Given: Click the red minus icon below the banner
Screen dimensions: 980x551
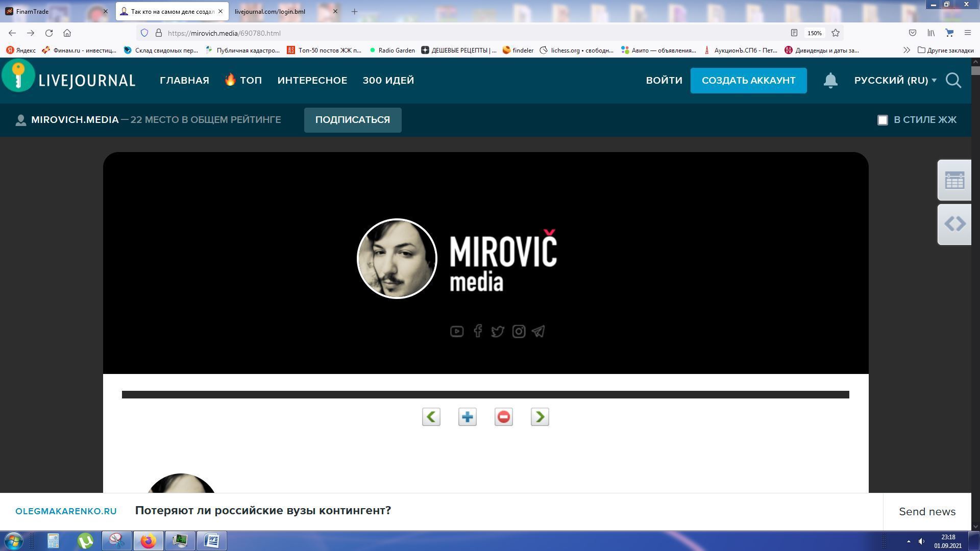Looking at the screenshot, I should click(504, 417).
